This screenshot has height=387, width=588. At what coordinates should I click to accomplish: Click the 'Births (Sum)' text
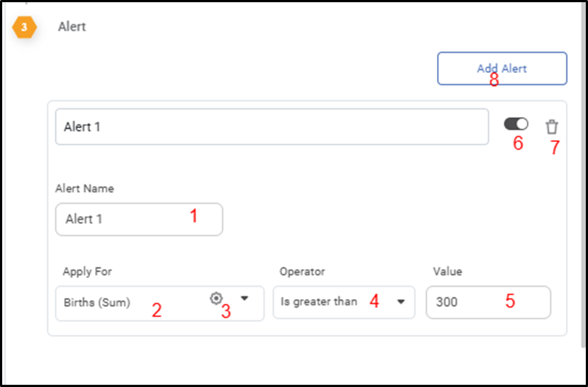(97, 302)
